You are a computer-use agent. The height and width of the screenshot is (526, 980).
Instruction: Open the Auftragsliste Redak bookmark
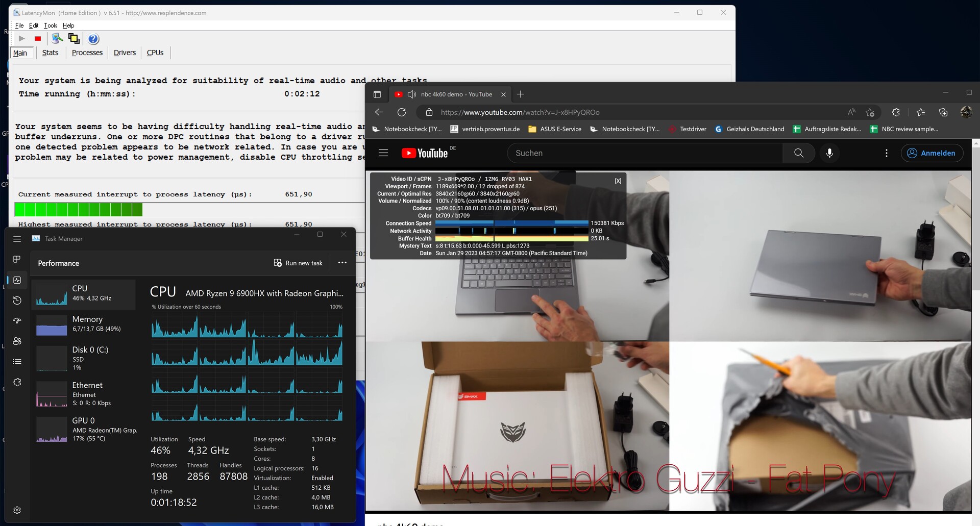(x=827, y=129)
